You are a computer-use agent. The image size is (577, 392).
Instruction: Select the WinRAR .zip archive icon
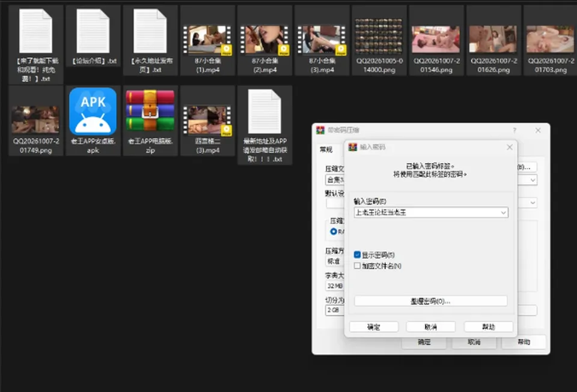pyautogui.click(x=150, y=110)
